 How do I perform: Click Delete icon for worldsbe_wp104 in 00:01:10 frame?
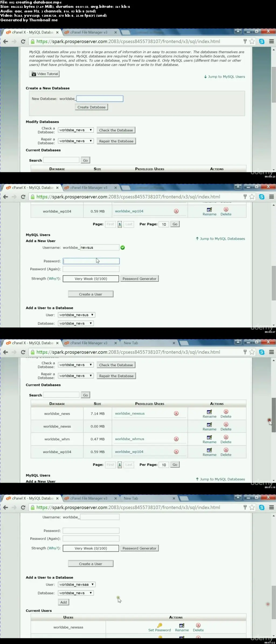(226, 450)
